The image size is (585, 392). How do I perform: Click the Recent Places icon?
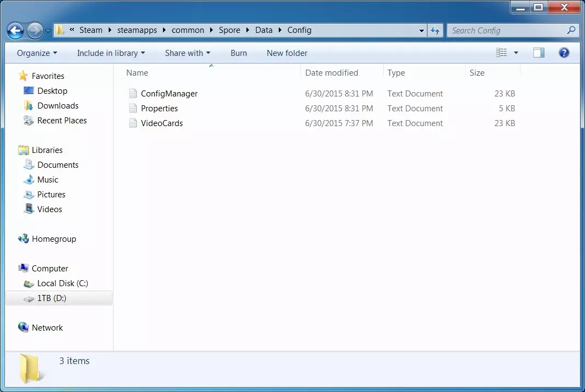[x=29, y=121]
